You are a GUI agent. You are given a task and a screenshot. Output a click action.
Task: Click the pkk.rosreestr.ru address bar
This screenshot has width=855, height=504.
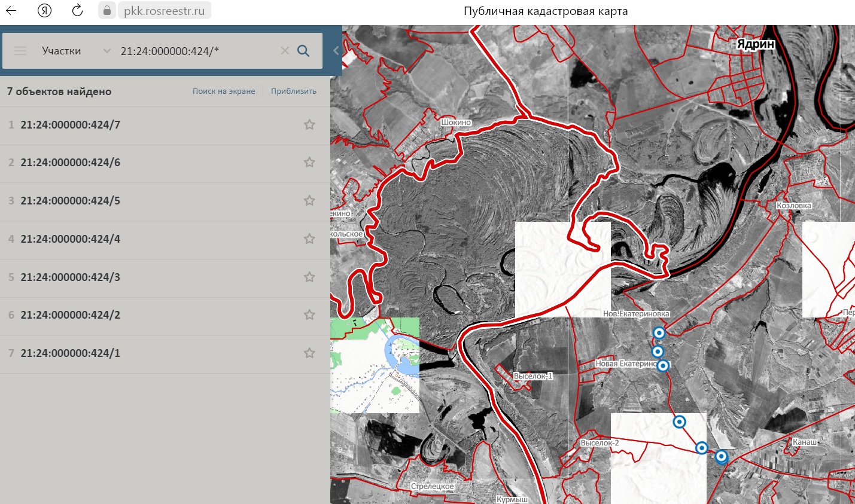click(x=164, y=11)
